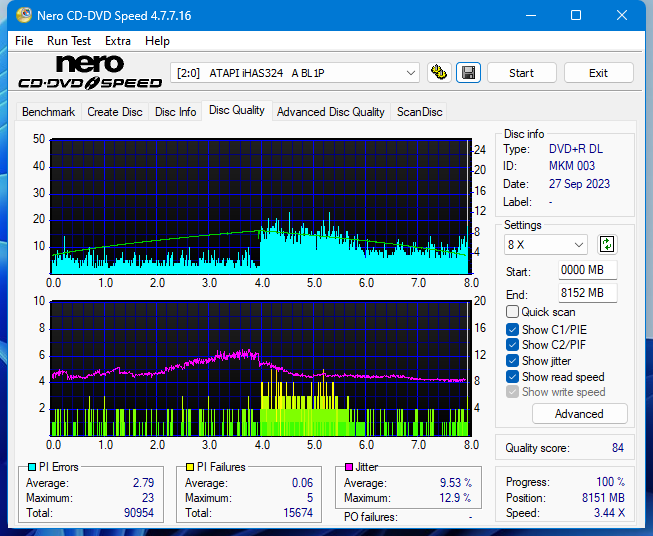
Task: Click the PI Errors maximum 23 value
Action: pyautogui.click(x=148, y=498)
